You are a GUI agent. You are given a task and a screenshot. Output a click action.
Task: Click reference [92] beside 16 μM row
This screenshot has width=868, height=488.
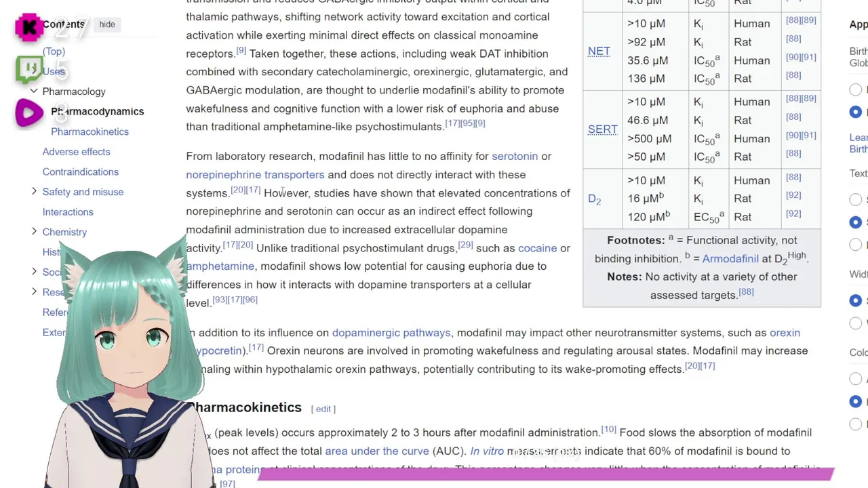pos(793,195)
